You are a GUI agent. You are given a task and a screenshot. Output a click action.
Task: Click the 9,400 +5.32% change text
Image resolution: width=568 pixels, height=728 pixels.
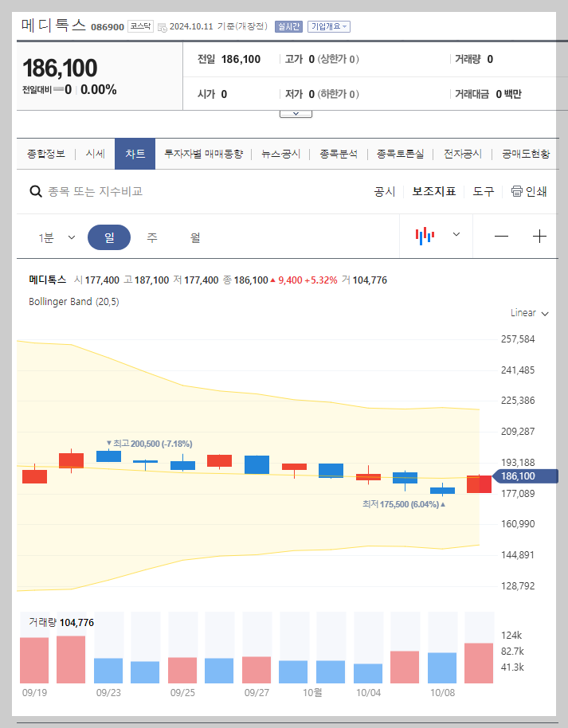pyautogui.click(x=304, y=280)
